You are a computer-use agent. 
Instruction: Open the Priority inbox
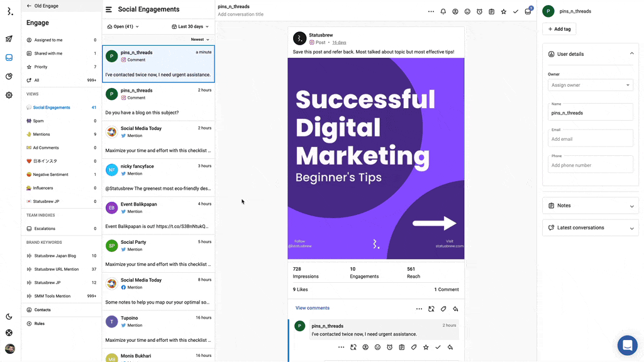(x=61, y=67)
